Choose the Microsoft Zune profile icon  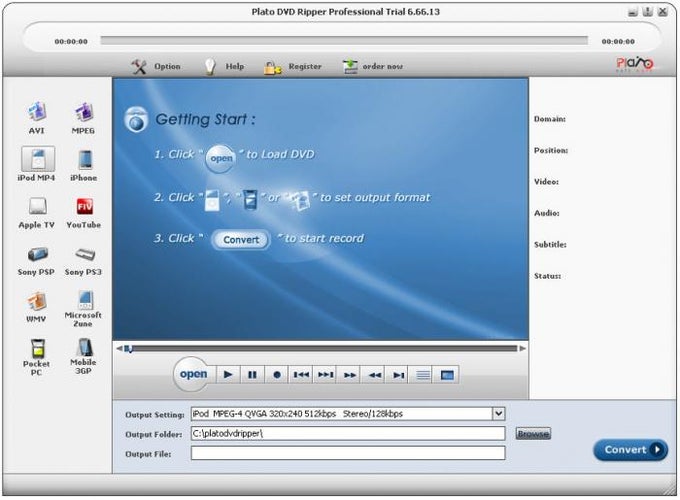point(85,300)
